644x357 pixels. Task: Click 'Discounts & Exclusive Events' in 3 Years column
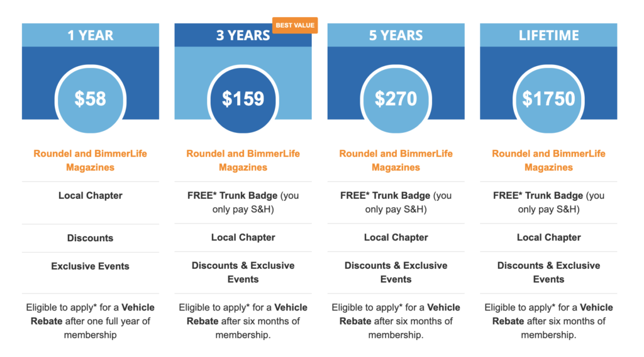tap(243, 272)
